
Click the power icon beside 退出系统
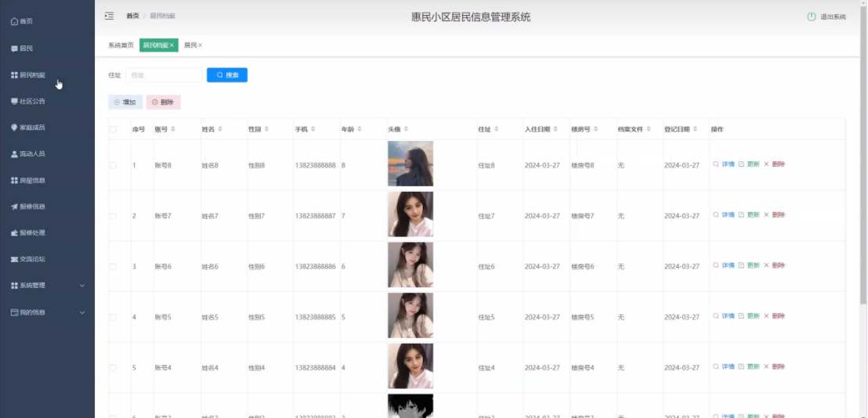(812, 16)
